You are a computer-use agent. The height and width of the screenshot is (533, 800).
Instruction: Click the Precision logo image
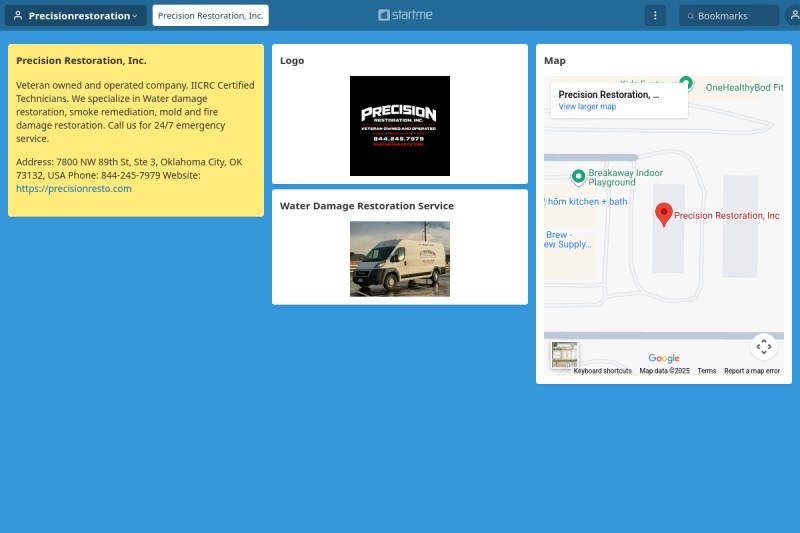pos(400,126)
